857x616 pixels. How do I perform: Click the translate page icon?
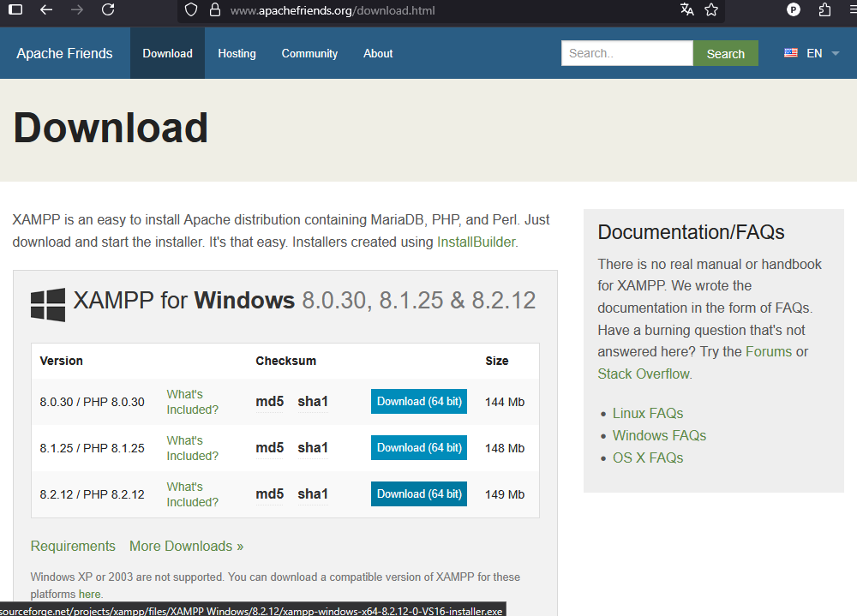[x=687, y=9]
